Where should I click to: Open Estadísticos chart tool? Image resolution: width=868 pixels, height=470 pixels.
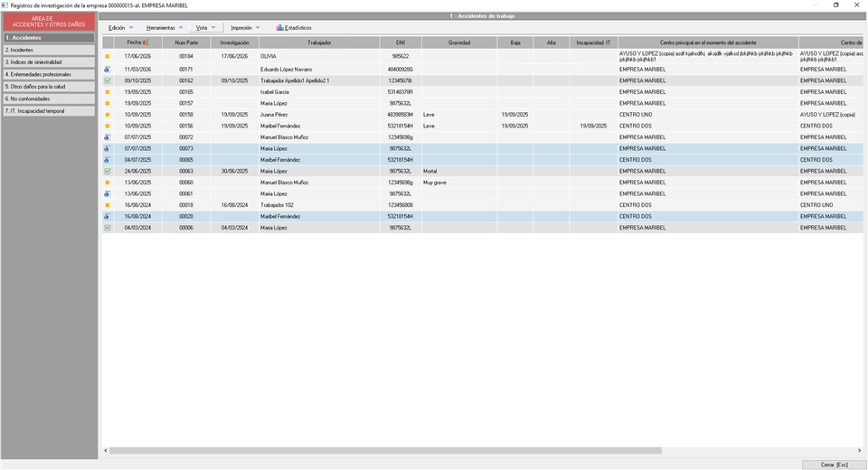pos(294,28)
